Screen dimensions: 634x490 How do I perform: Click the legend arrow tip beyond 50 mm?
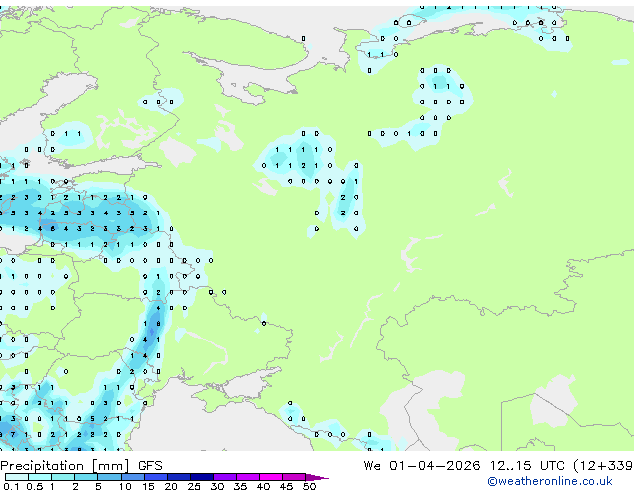(x=317, y=477)
